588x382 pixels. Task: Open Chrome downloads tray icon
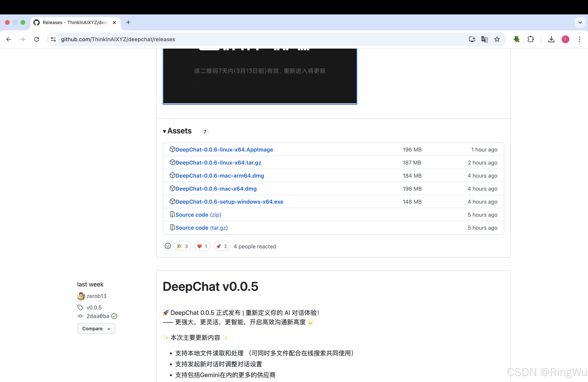(551, 39)
